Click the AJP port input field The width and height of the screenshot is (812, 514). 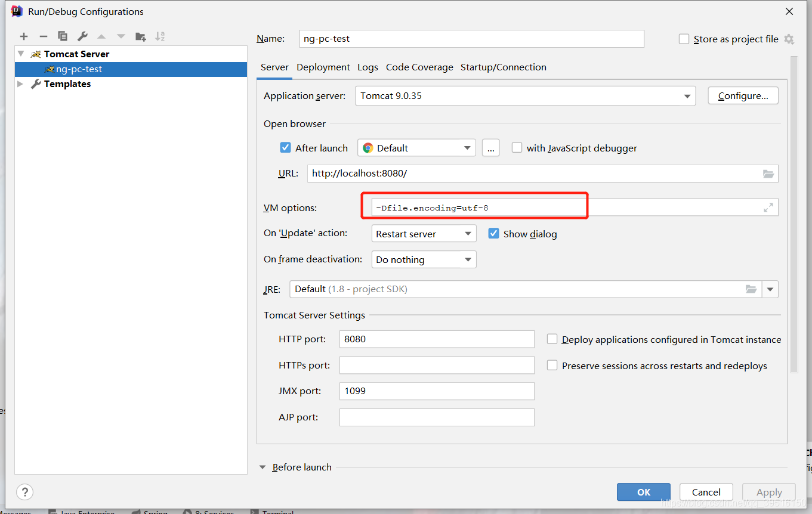point(437,417)
